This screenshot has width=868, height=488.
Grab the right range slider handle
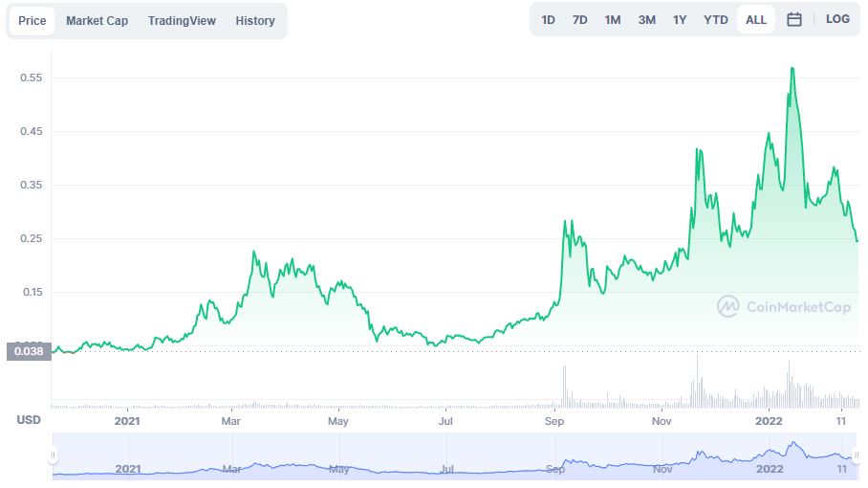(857, 455)
